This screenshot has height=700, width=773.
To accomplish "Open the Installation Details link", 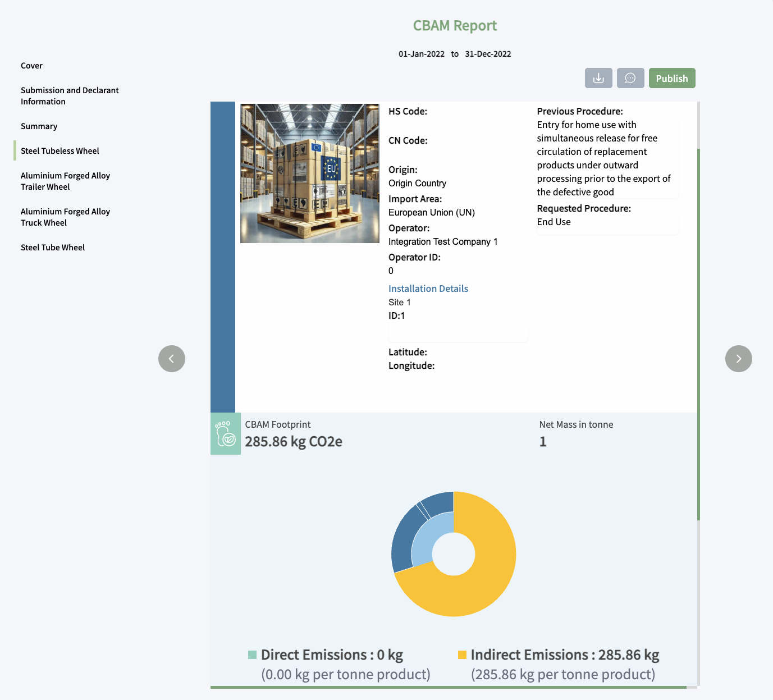I will pyautogui.click(x=428, y=289).
